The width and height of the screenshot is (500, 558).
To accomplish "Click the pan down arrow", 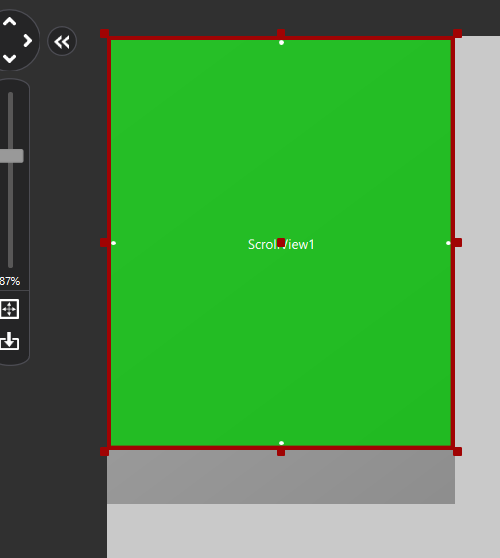I will (x=10, y=59).
